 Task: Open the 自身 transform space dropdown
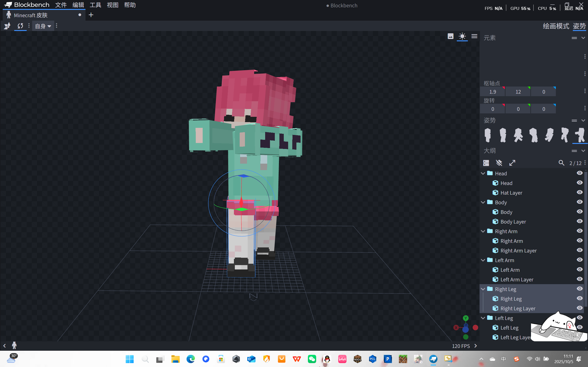(43, 26)
